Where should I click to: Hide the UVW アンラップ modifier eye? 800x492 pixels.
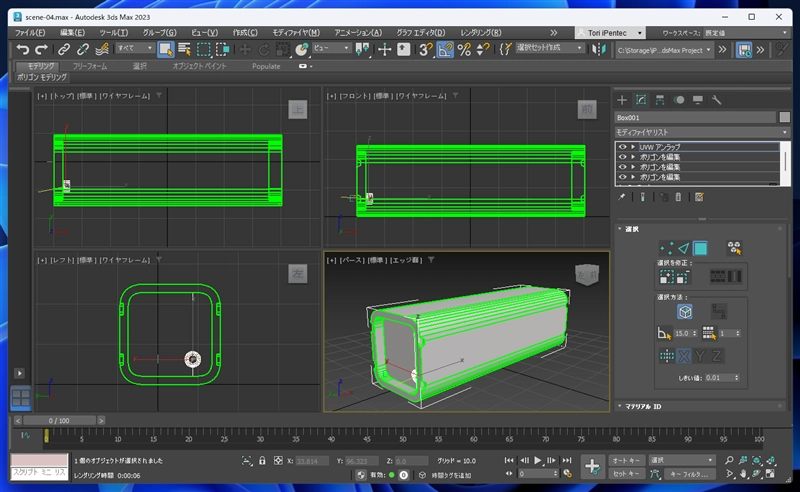622,147
